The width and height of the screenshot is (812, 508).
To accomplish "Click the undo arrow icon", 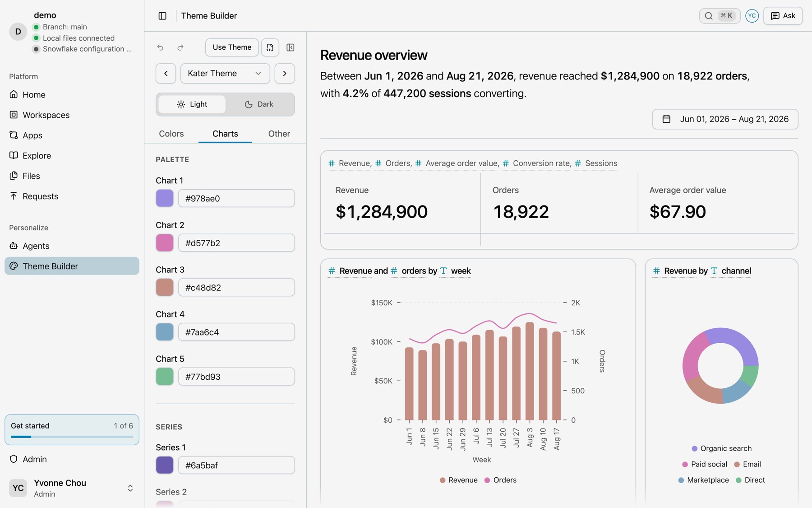I will click(160, 47).
